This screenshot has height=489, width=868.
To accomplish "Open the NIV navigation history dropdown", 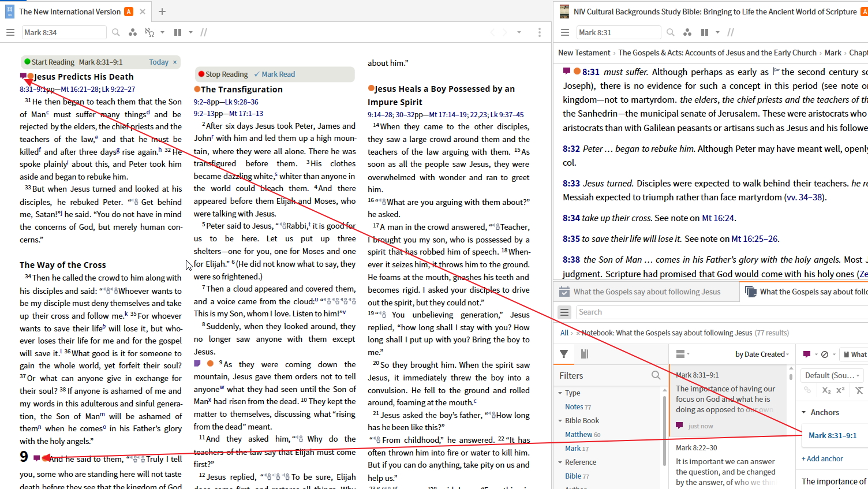I will point(519,32).
